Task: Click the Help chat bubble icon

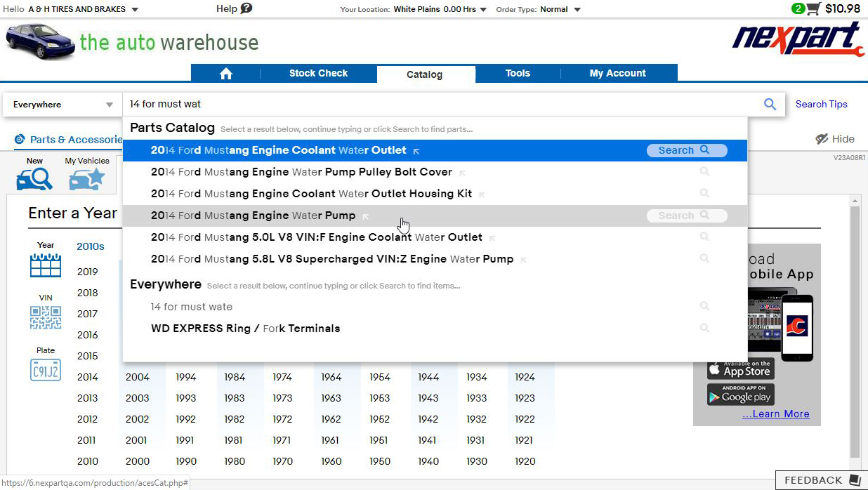Action: click(x=246, y=8)
